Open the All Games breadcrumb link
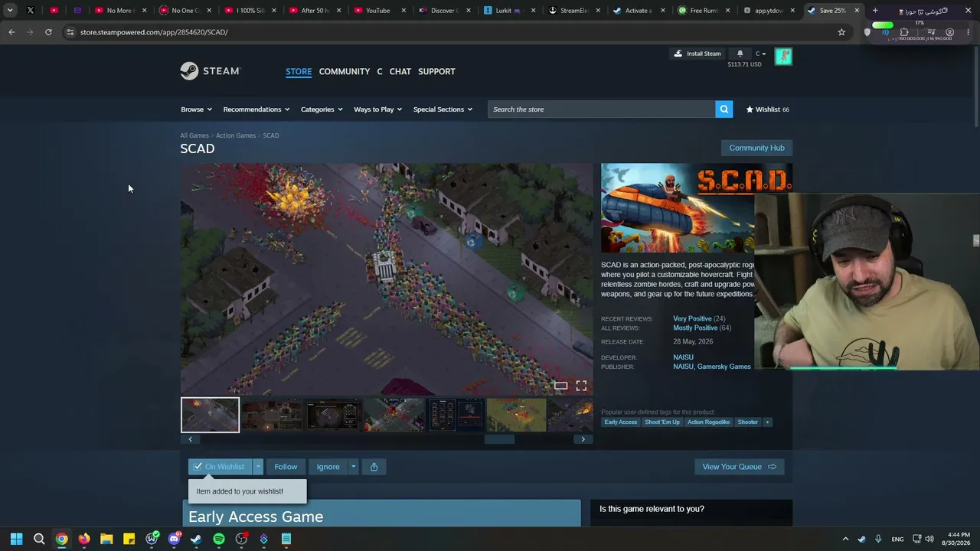This screenshot has height=551, width=980. 194,135
